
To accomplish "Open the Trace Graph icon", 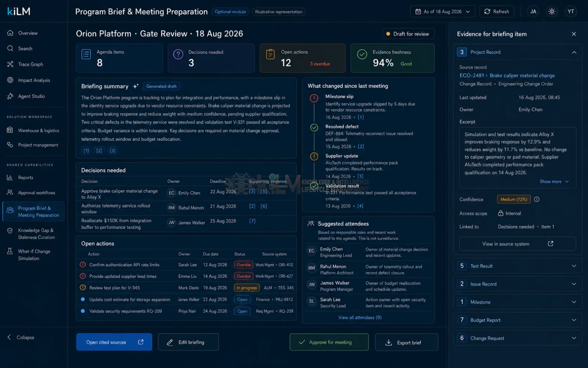I will click(x=10, y=64).
